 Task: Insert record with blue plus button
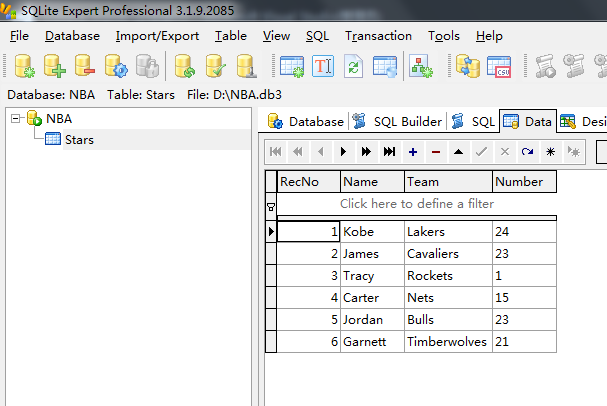coord(413,152)
